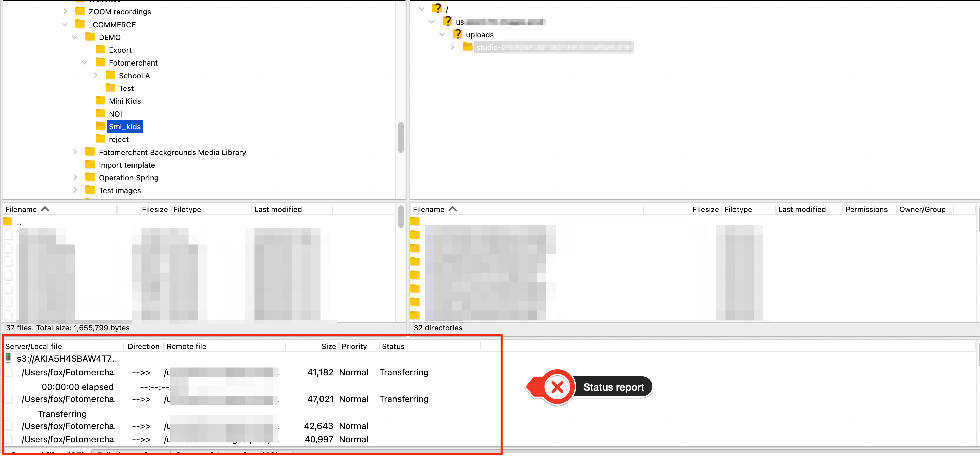Select the Sml_kids folder label
Image resolution: width=980 pixels, height=469 pixels.
(x=125, y=127)
